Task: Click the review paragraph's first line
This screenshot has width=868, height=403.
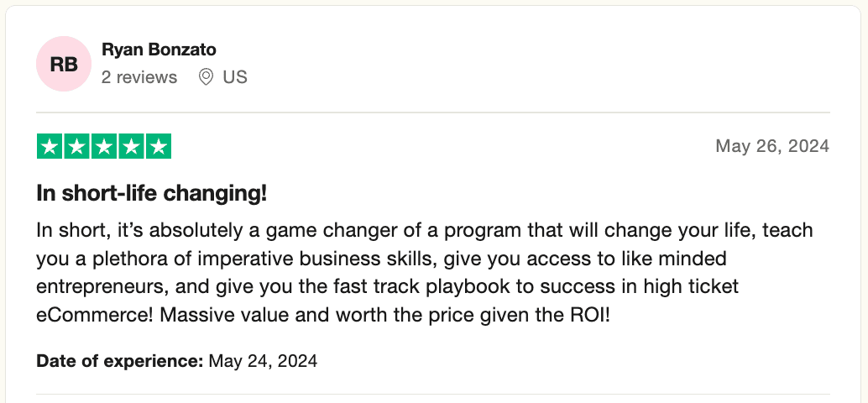Action: pyautogui.click(x=425, y=230)
